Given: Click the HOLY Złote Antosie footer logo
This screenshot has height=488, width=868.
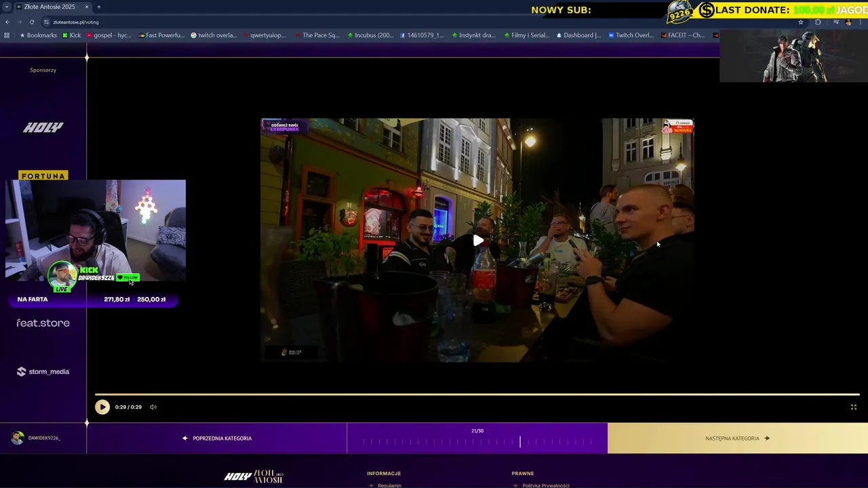Looking at the screenshot, I should (254, 476).
